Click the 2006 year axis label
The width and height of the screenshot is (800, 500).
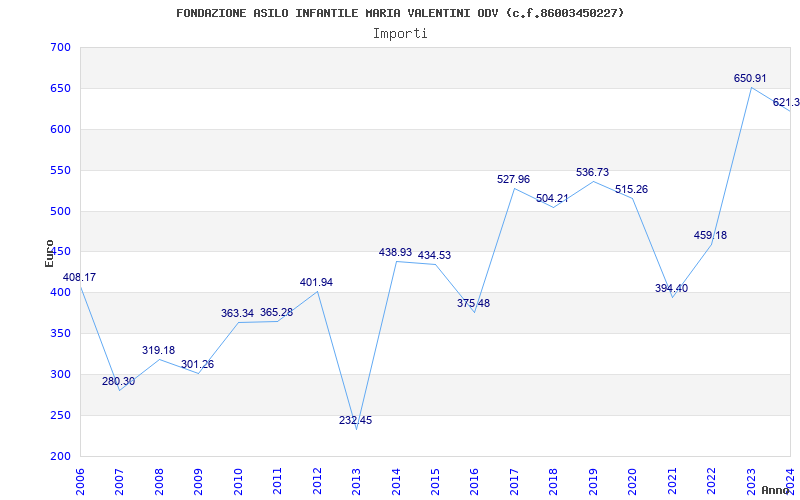click(x=80, y=481)
